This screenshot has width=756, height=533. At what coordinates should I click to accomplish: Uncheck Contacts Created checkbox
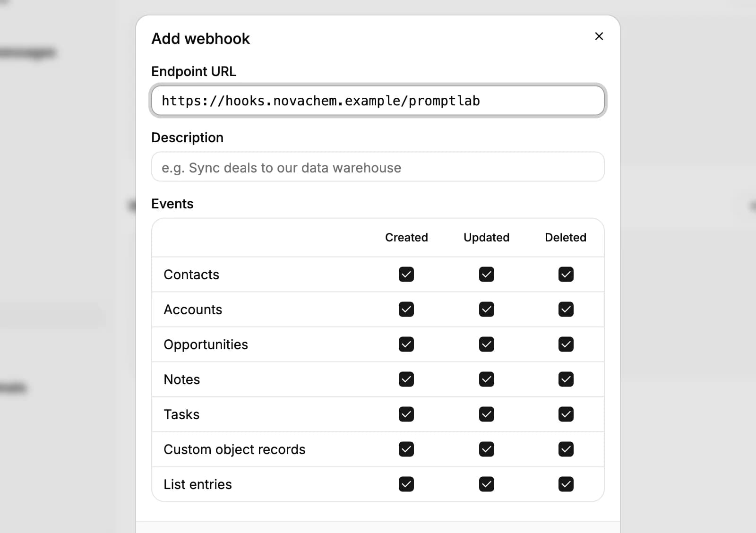tap(406, 275)
